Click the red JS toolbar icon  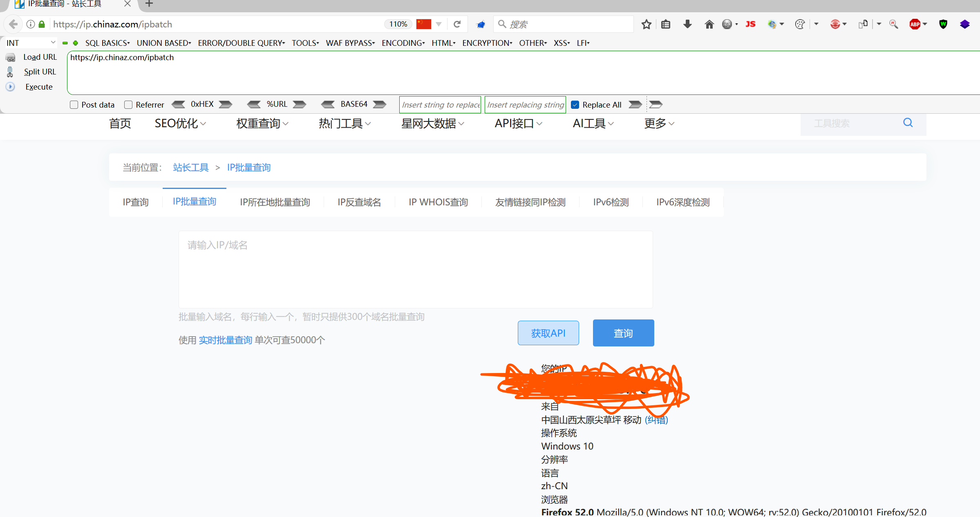(751, 25)
